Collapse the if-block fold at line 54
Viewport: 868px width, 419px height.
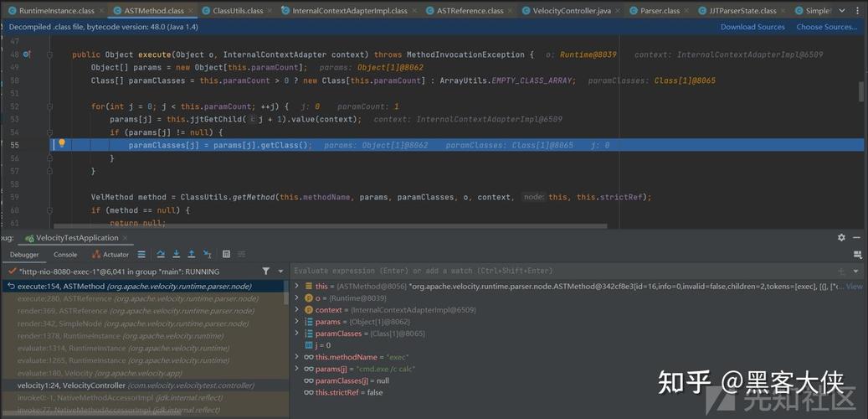tap(50, 132)
